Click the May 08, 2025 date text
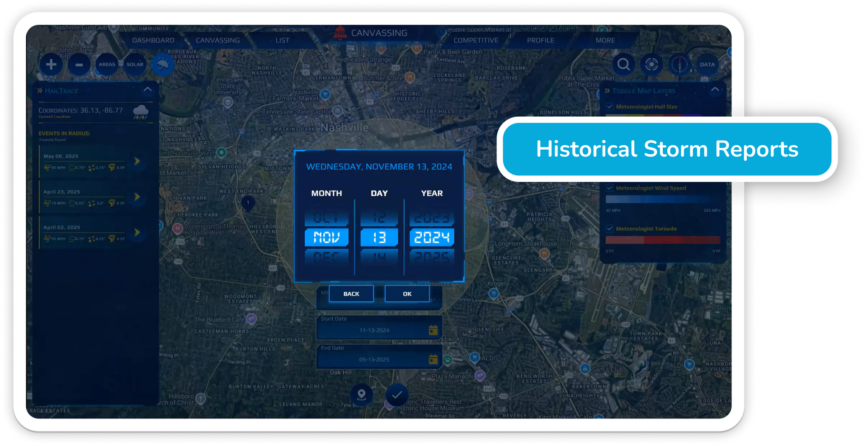The height and width of the screenshot is (446, 868). (x=61, y=156)
